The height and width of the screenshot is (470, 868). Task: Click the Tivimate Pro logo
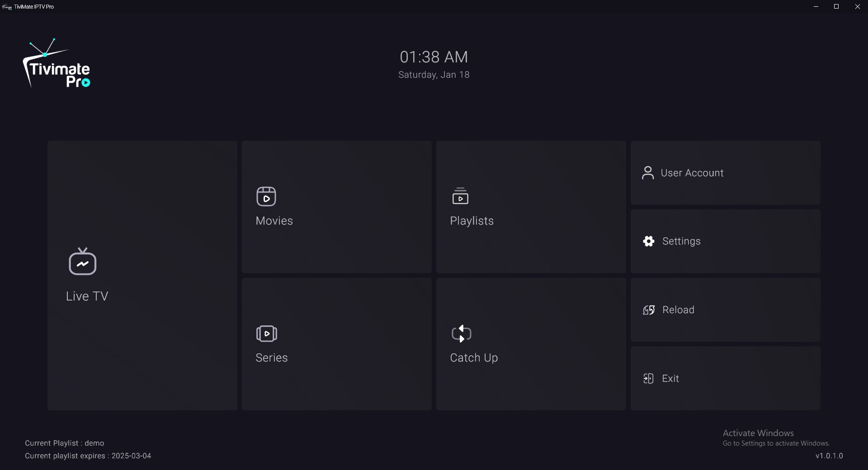click(x=57, y=64)
